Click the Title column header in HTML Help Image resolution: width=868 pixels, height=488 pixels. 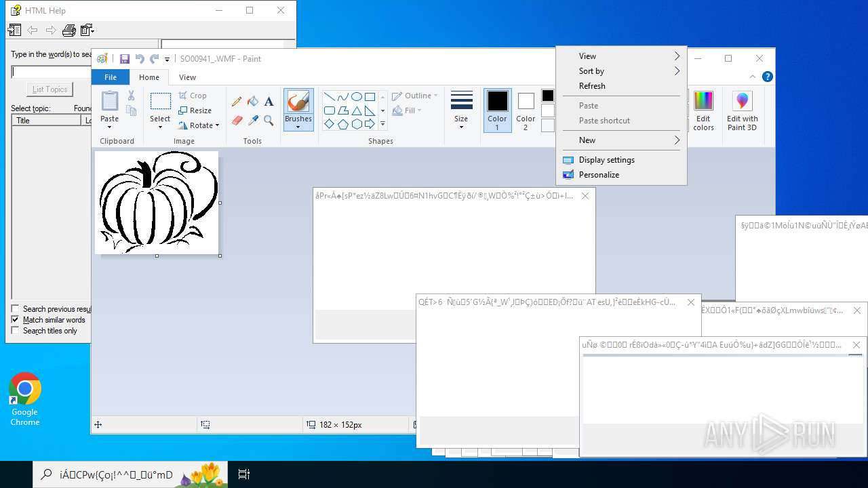point(46,120)
